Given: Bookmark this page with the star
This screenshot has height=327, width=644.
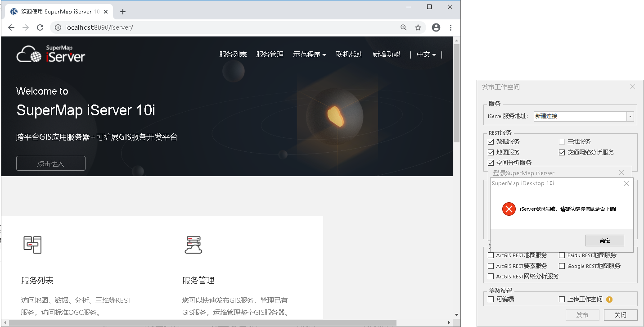Looking at the screenshot, I should click(418, 27).
